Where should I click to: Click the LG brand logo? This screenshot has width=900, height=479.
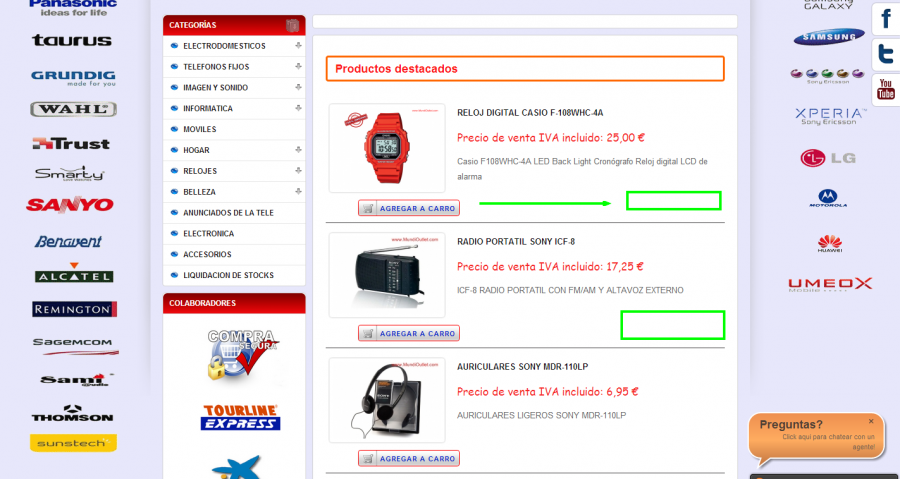click(x=828, y=158)
